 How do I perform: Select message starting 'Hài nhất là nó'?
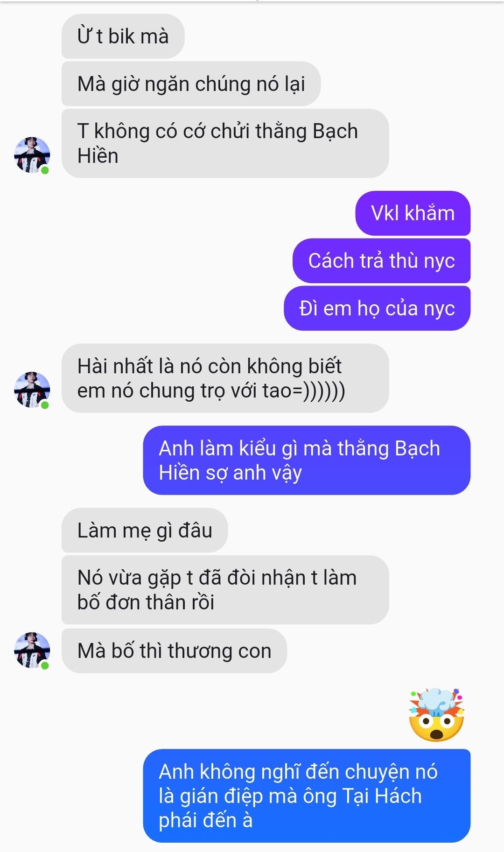tap(225, 378)
